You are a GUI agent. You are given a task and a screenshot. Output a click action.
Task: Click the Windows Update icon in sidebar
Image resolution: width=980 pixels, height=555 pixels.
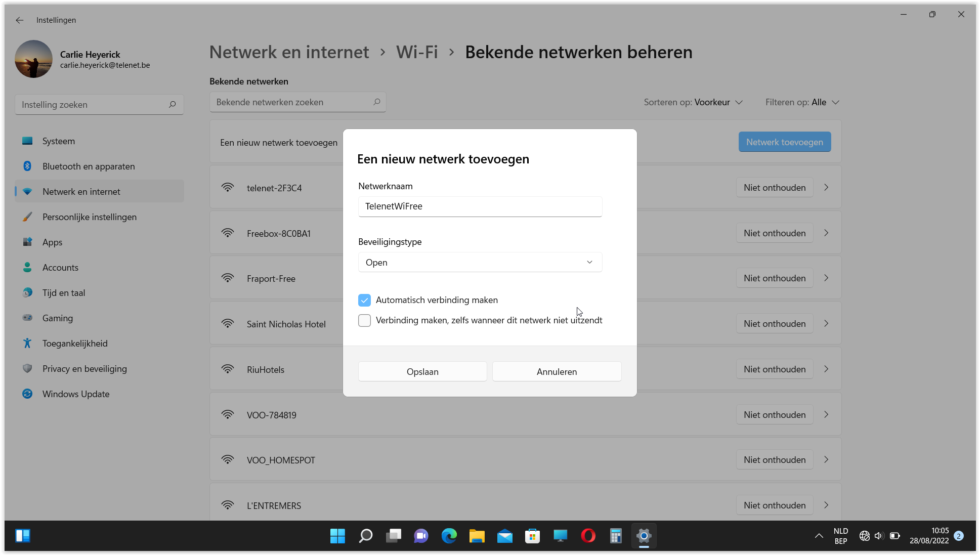coord(27,394)
